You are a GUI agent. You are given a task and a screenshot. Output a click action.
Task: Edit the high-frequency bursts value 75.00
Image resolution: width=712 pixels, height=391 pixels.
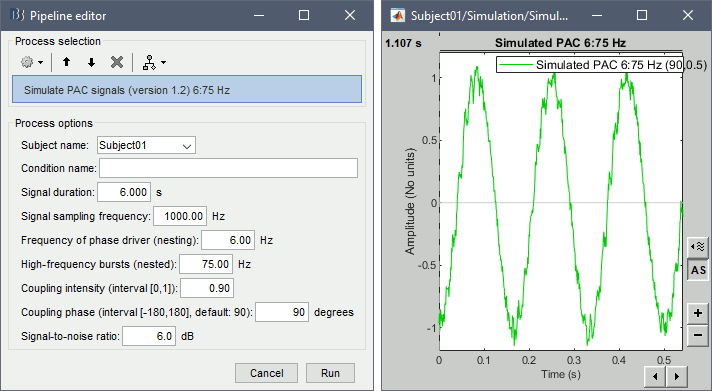(x=206, y=264)
